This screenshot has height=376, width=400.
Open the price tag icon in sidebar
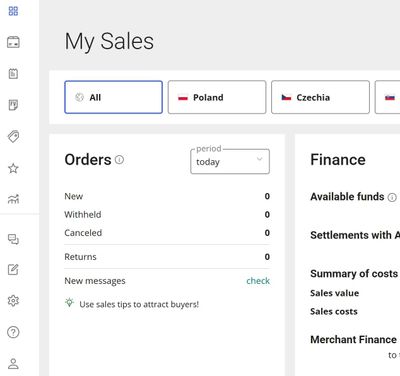(x=13, y=136)
